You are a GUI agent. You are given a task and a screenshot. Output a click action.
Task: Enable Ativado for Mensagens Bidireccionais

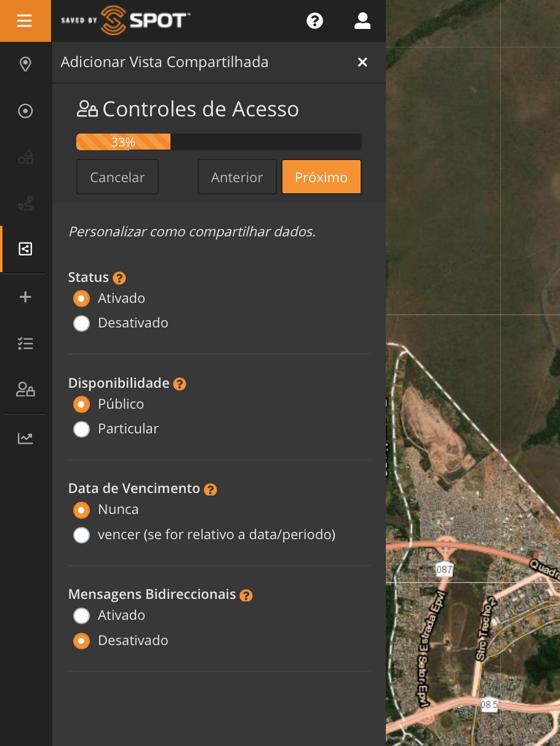coord(82,616)
